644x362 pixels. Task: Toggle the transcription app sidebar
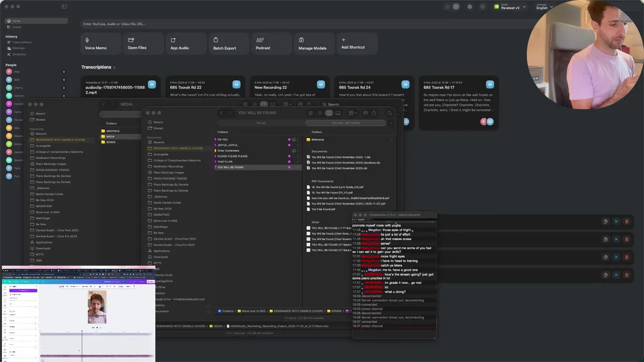coord(64,7)
